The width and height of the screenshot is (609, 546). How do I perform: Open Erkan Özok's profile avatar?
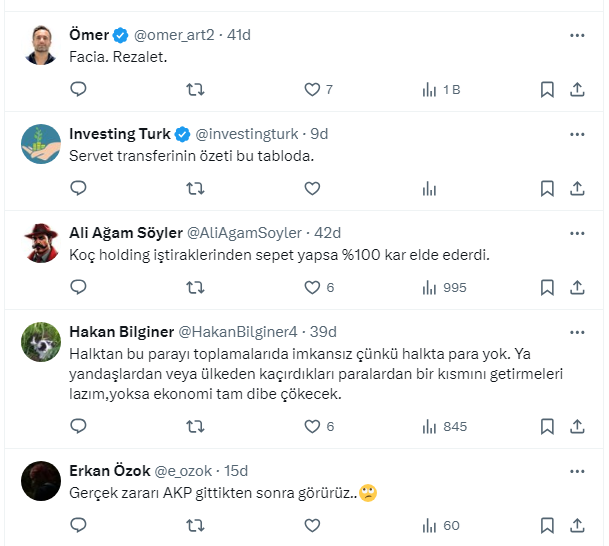click(40, 480)
